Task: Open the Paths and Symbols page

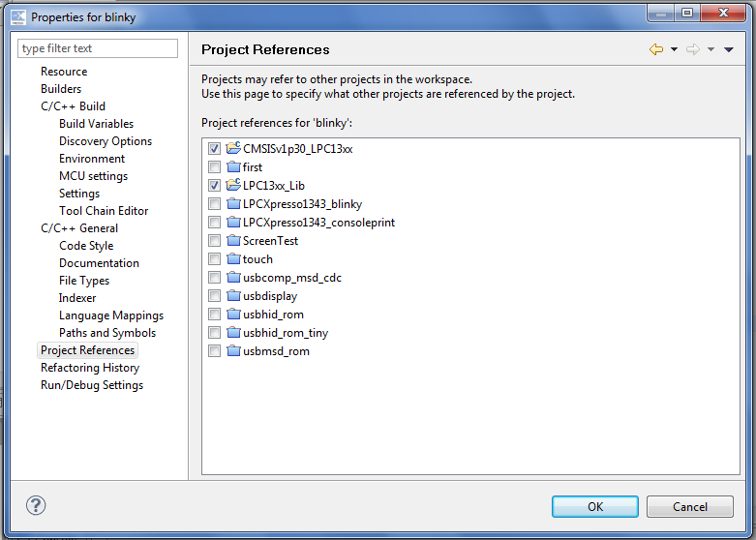Action: [x=106, y=333]
